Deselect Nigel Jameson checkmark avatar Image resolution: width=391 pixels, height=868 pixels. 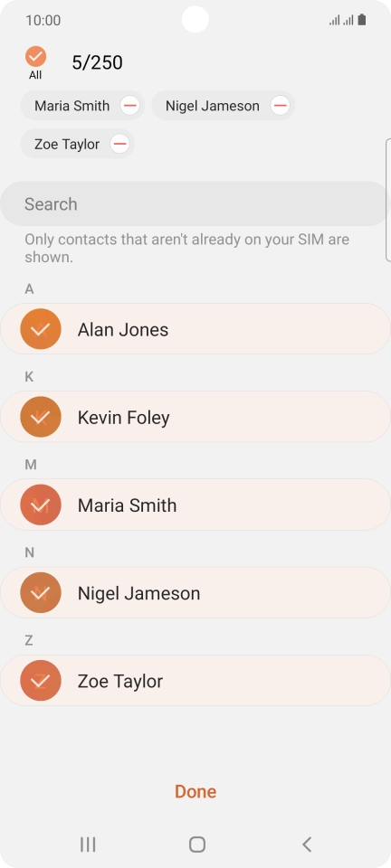pos(41,593)
